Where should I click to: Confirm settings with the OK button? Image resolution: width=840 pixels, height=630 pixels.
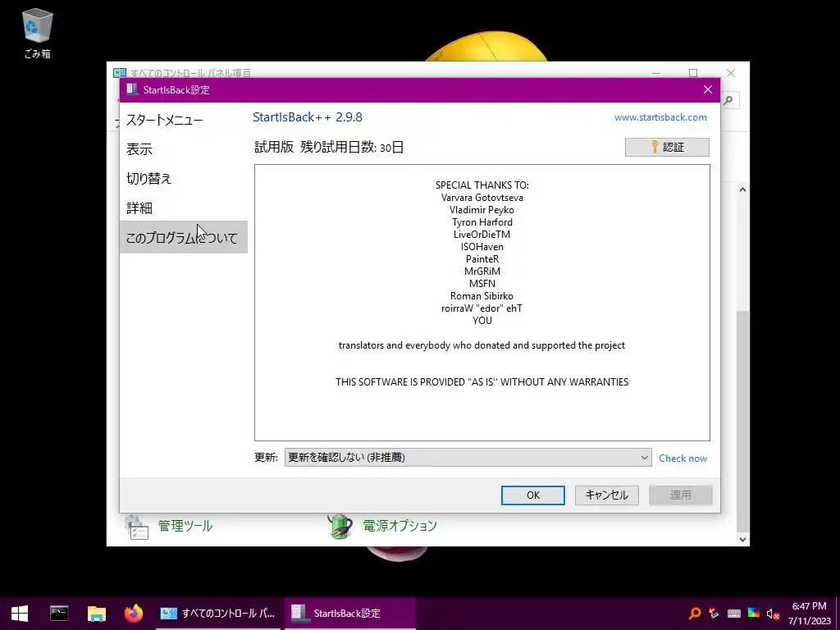click(533, 495)
